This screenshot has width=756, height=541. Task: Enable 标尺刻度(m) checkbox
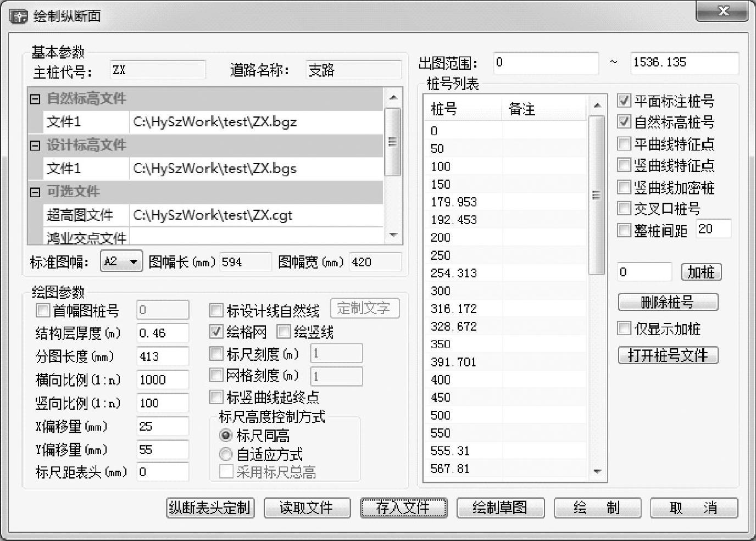point(216,354)
